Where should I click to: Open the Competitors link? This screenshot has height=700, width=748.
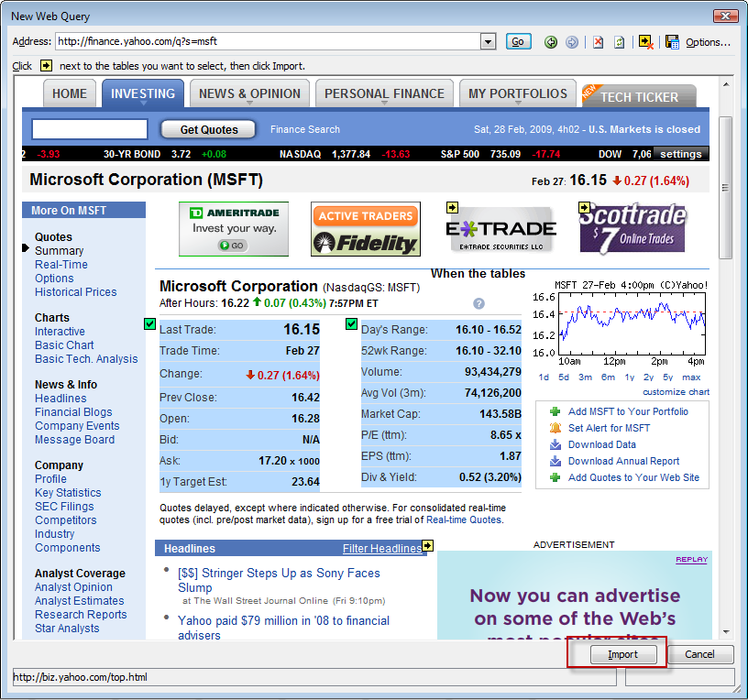point(66,520)
